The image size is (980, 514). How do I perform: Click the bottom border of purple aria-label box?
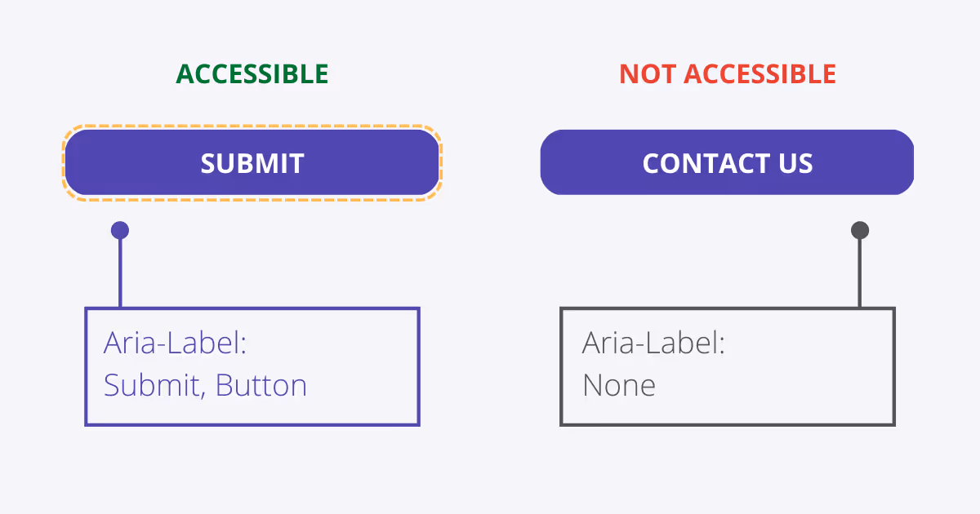point(252,424)
